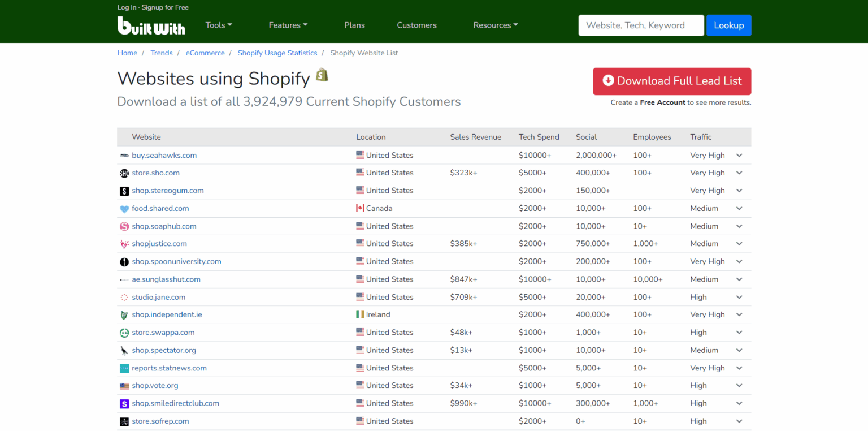Click the Shopify bag icon beside heading

click(x=322, y=75)
